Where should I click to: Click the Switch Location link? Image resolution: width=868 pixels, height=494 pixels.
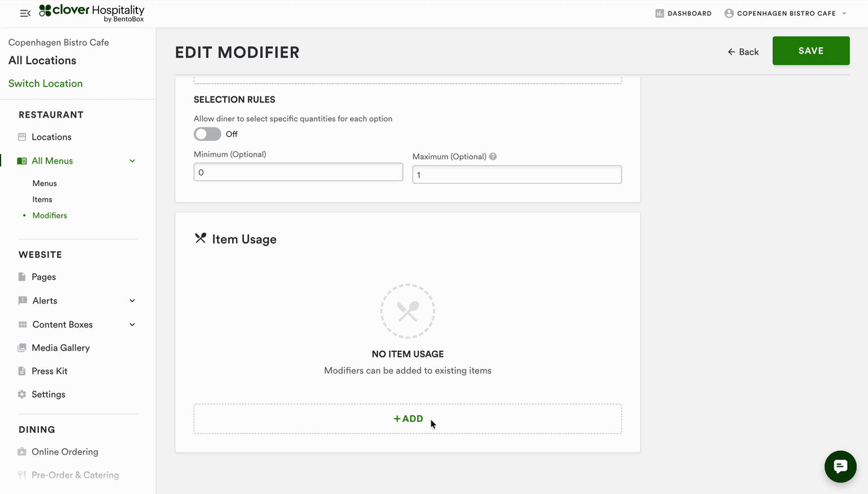tap(45, 83)
